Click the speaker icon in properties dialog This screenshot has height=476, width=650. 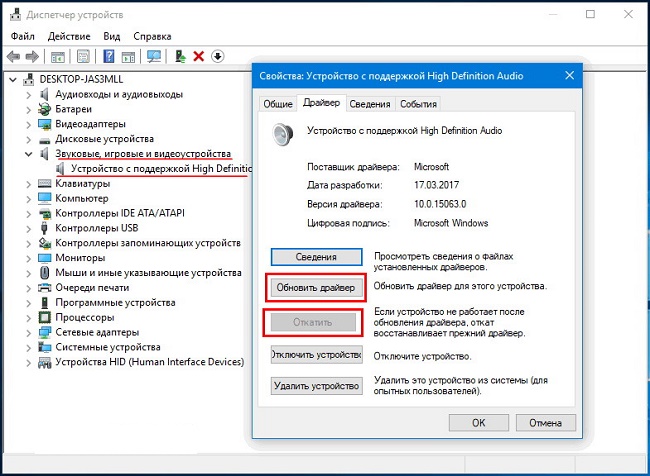coord(283,134)
